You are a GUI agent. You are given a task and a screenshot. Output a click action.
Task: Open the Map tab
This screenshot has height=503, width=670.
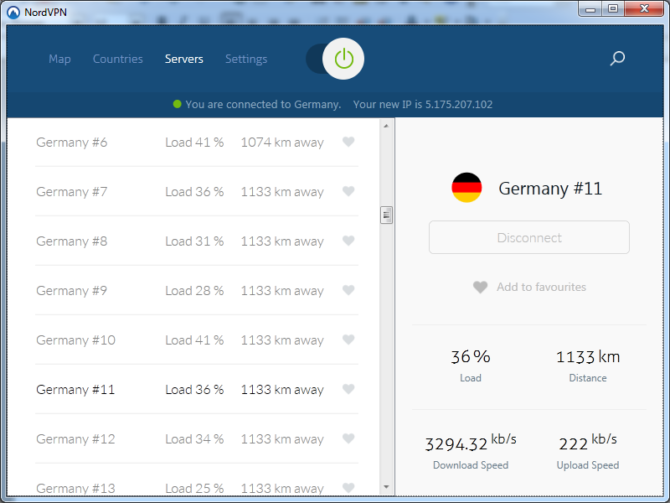pos(60,59)
